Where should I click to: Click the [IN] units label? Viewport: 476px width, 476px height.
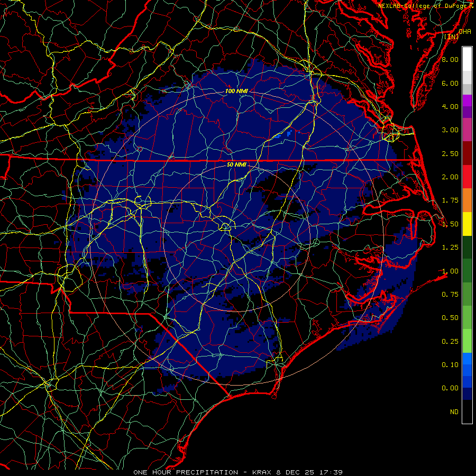452,36
